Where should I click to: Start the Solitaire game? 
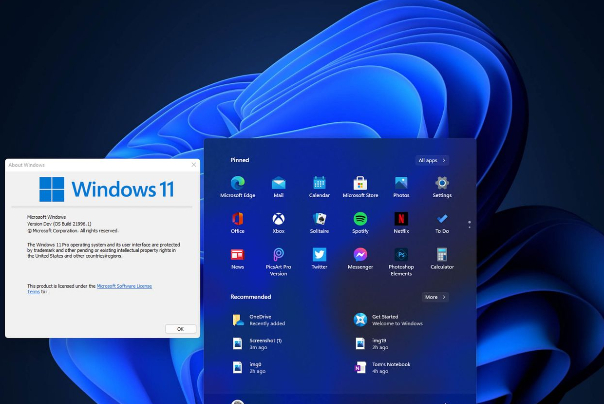319,223
